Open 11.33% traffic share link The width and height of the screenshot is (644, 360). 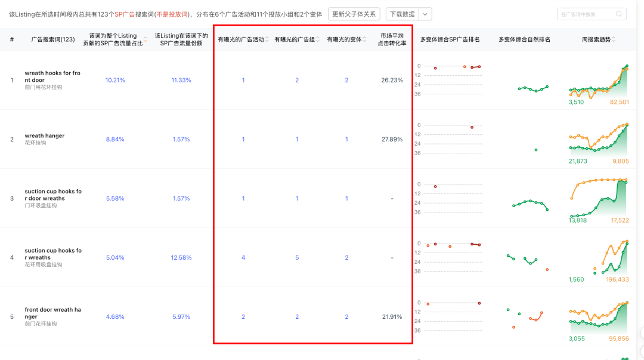tap(181, 80)
